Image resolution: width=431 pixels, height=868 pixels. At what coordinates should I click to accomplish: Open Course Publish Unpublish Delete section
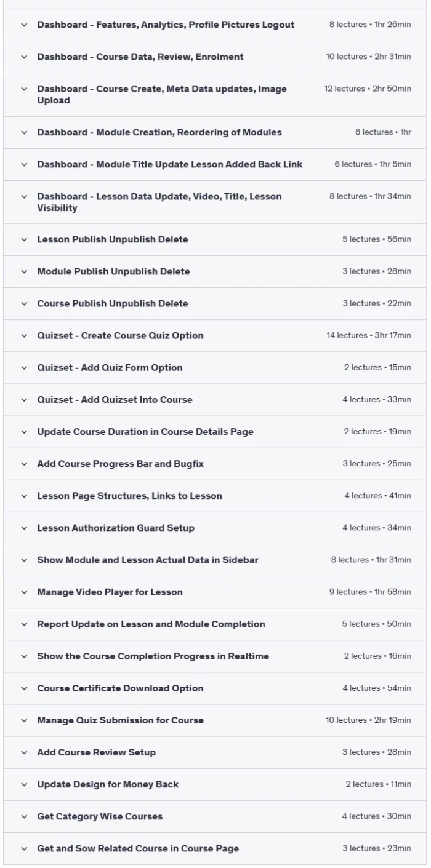[214, 303]
